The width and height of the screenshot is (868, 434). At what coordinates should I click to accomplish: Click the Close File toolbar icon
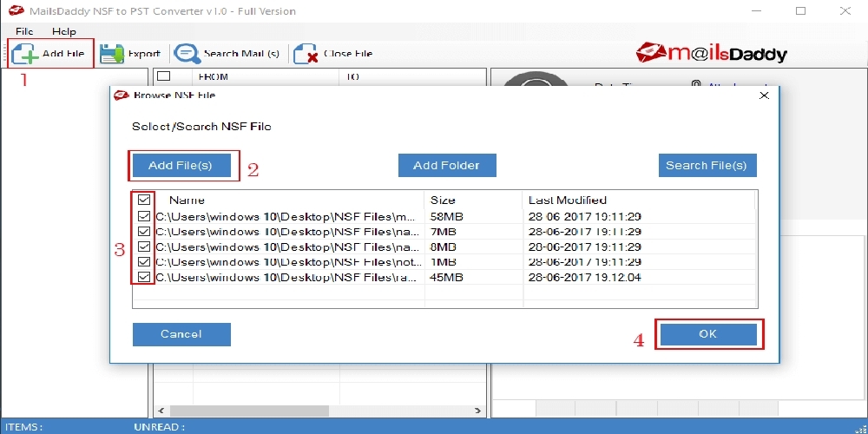(305, 54)
